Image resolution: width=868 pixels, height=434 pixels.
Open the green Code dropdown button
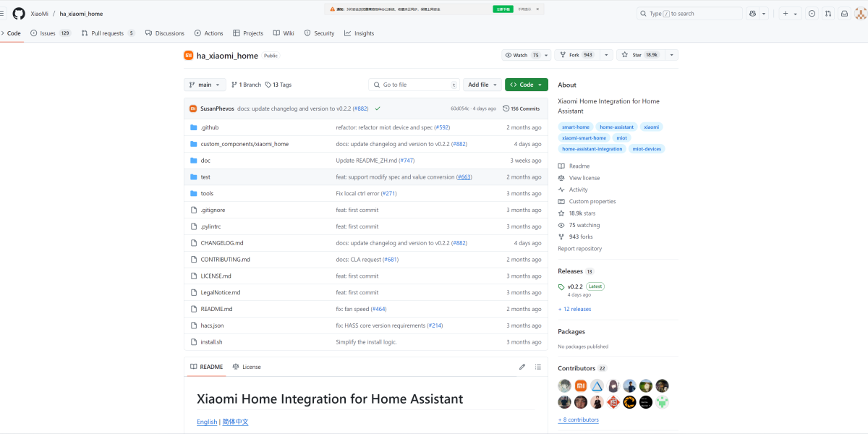tap(527, 85)
